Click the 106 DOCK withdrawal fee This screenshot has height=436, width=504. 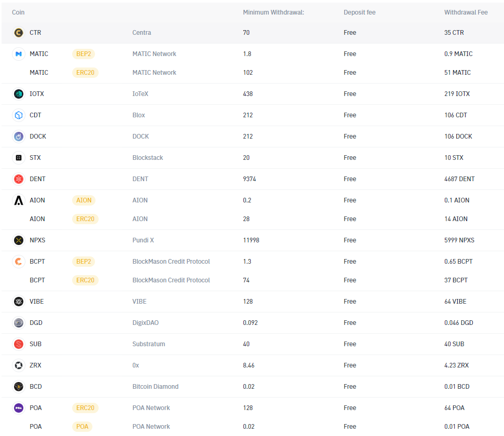[x=458, y=137]
